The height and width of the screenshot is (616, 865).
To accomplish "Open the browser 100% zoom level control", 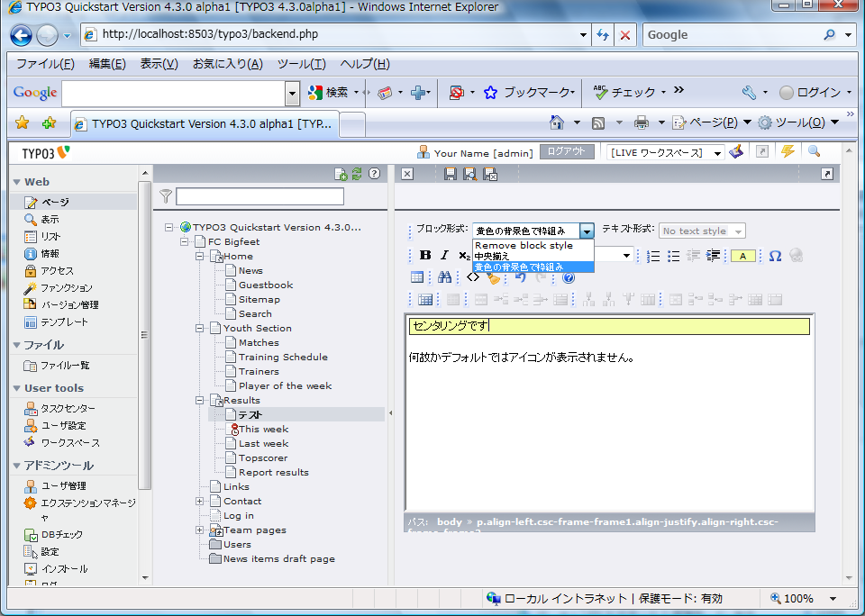I will tap(805, 598).
